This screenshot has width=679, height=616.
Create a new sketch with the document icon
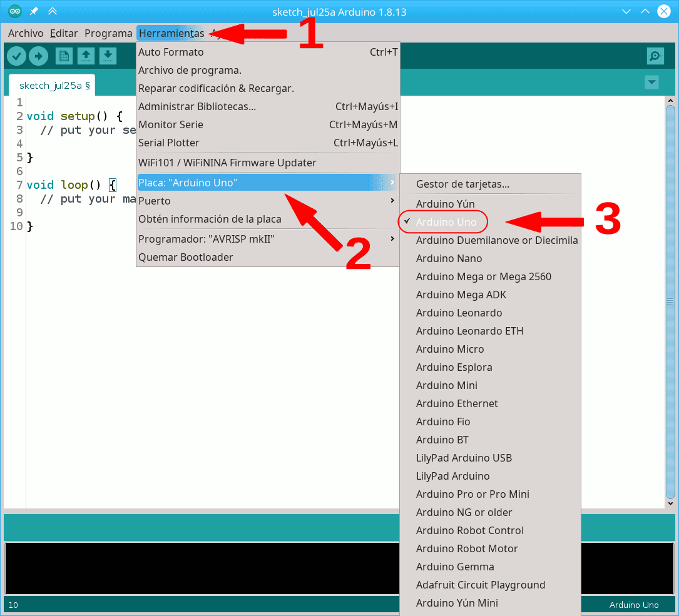point(63,56)
